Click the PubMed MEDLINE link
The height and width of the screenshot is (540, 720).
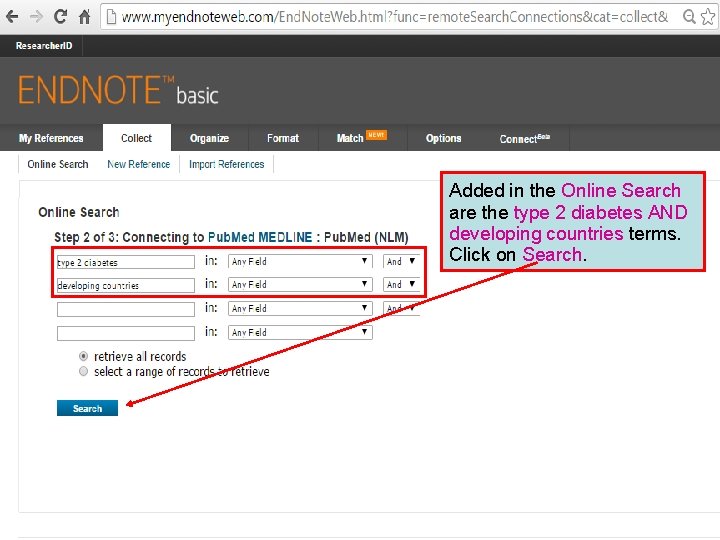pyautogui.click(x=260, y=237)
